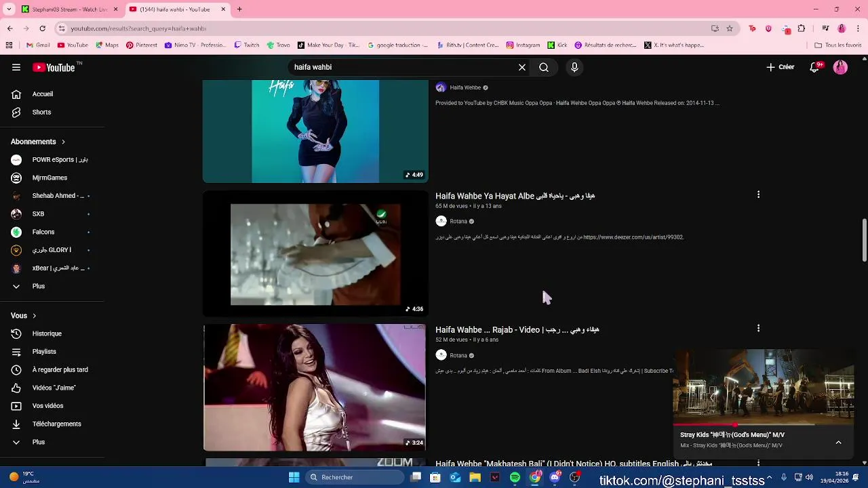Play the Rajab video thumbnail
Screen dimensions: 868x488
(315, 387)
